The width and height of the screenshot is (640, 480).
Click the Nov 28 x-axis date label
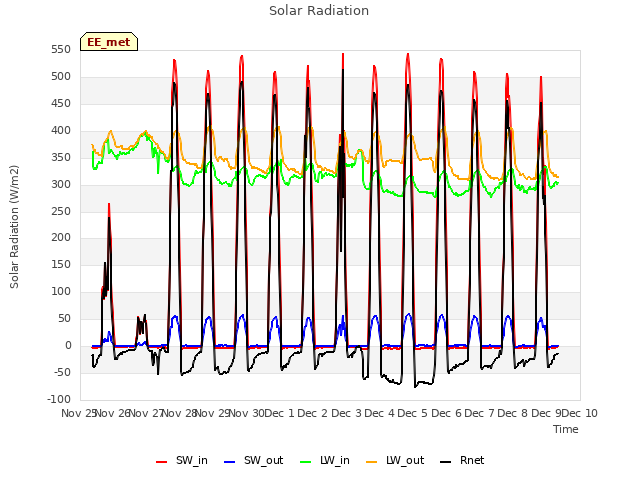point(180,413)
